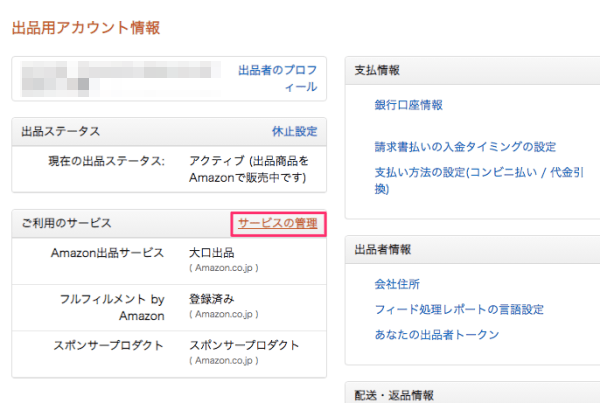Open サービスの管理 highlighted link

click(277, 223)
